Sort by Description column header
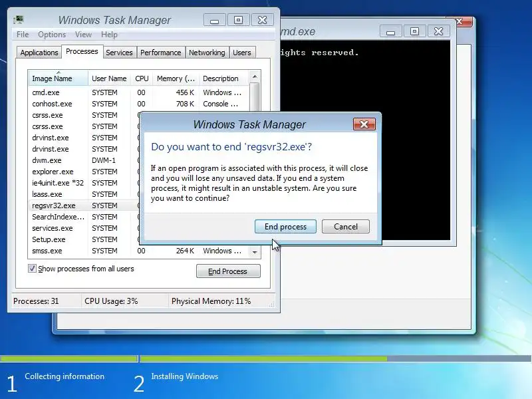This screenshot has height=399, width=532. (223, 78)
